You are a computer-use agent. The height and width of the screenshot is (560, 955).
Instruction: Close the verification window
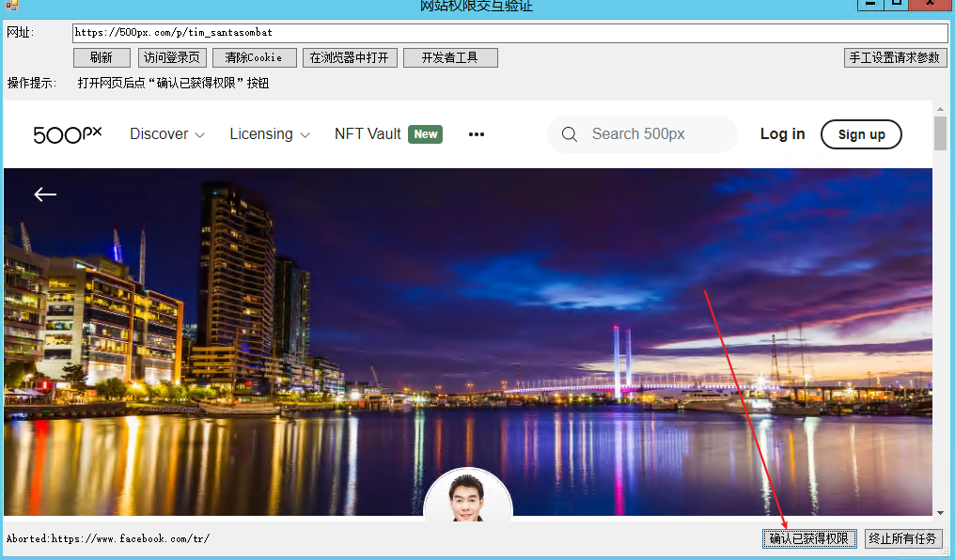[930, 5]
